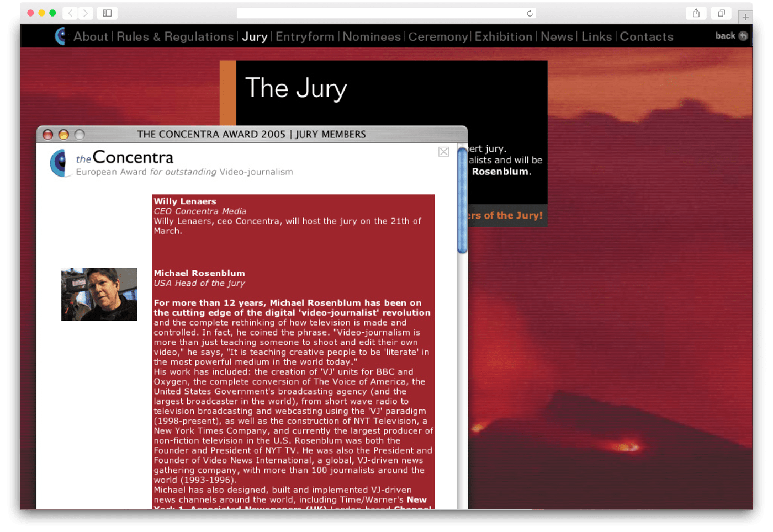Click the Concentra eye logo in navbar

(61, 36)
